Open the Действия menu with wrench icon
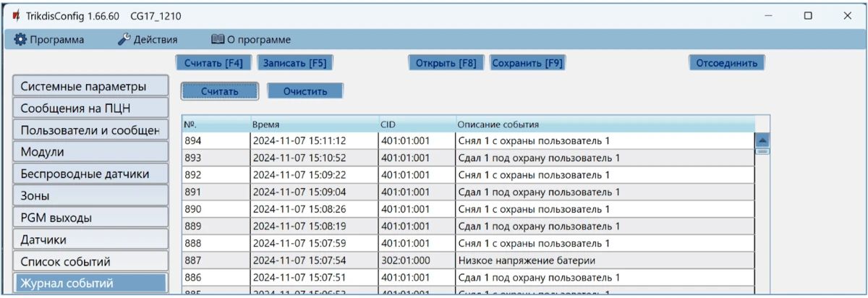868x298 pixels. click(x=148, y=40)
